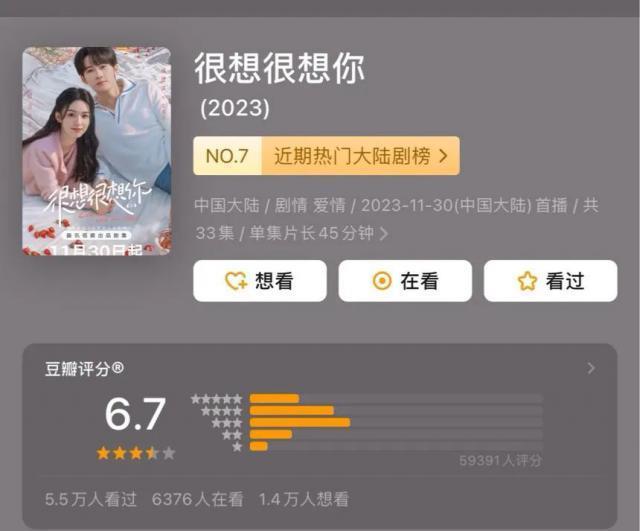
Task: Click the star icon on 看过
Action: coord(527,281)
